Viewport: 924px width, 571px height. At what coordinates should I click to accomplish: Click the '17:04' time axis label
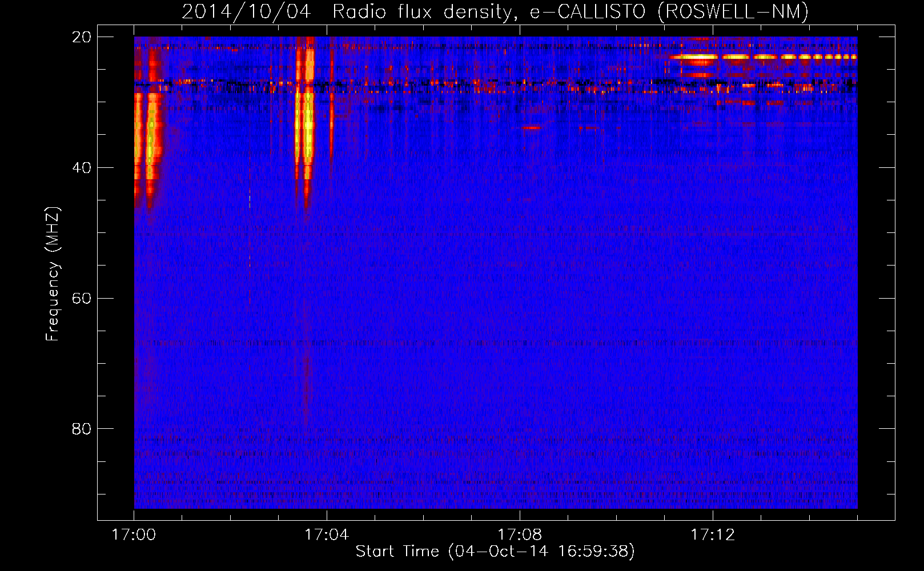[327, 534]
